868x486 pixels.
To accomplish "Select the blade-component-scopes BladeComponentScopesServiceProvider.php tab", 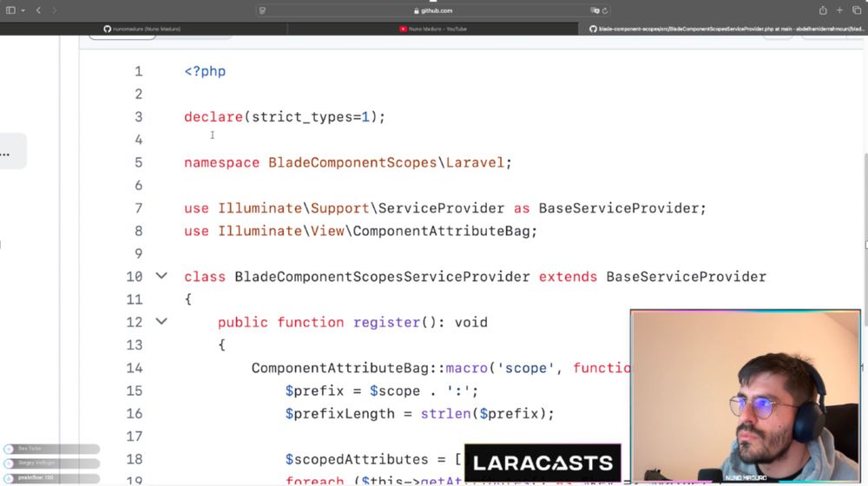I will [723, 29].
